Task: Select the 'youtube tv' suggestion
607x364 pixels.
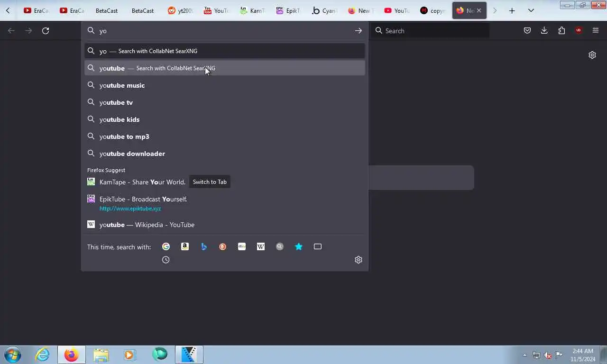Action: tap(225, 102)
